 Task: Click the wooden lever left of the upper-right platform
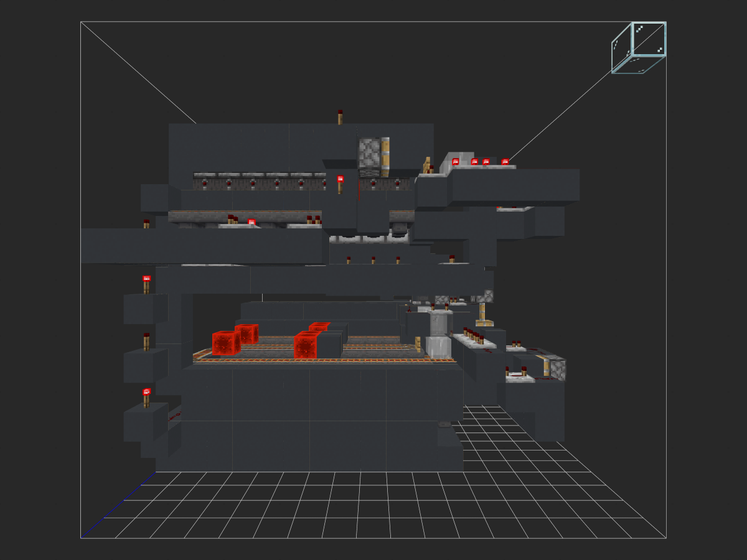point(427,166)
